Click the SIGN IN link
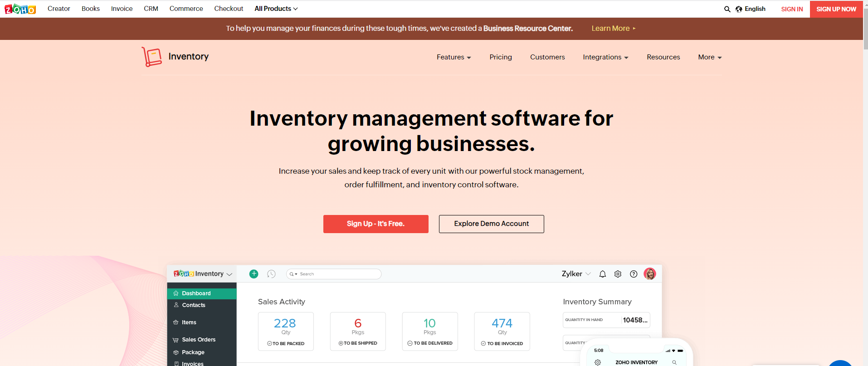Image resolution: width=868 pixels, height=366 pixels. click(x=792, y=9)
